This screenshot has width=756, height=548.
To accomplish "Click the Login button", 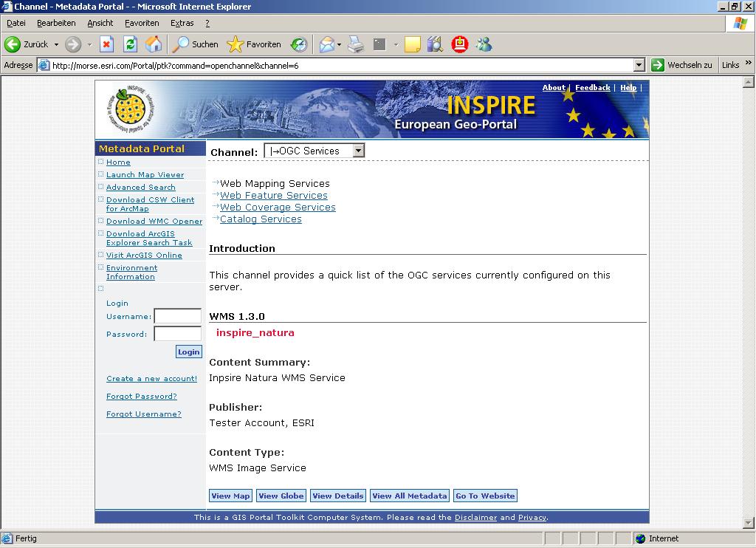I will pos(188,352).
